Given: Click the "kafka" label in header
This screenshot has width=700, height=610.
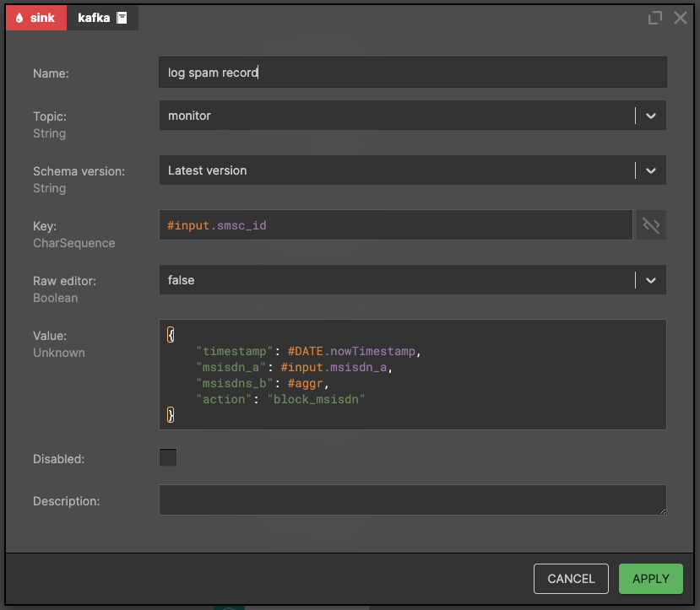Looking at the screenshot, I should (94, 18).
